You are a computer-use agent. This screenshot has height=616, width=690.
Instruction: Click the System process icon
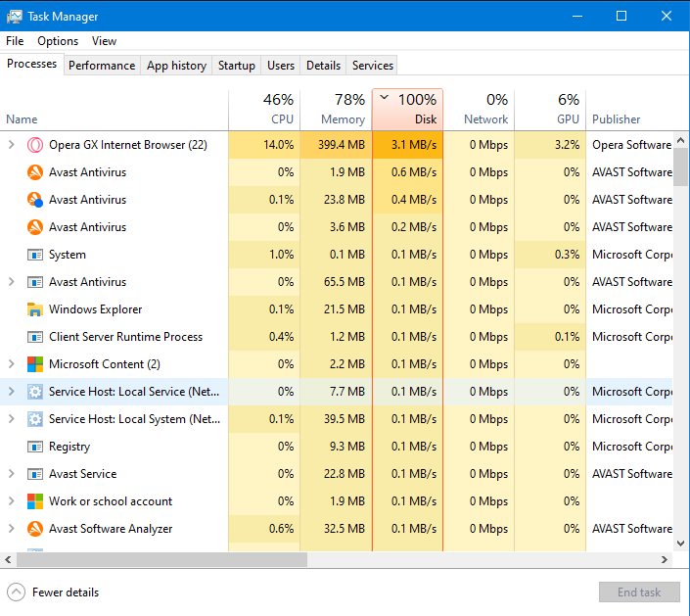point(35,255)
